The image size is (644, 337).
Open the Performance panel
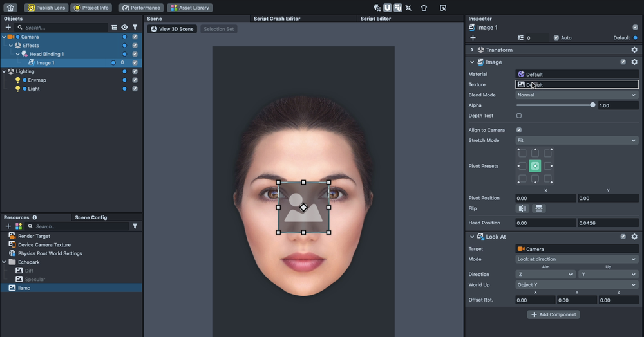tap(141, 8)
